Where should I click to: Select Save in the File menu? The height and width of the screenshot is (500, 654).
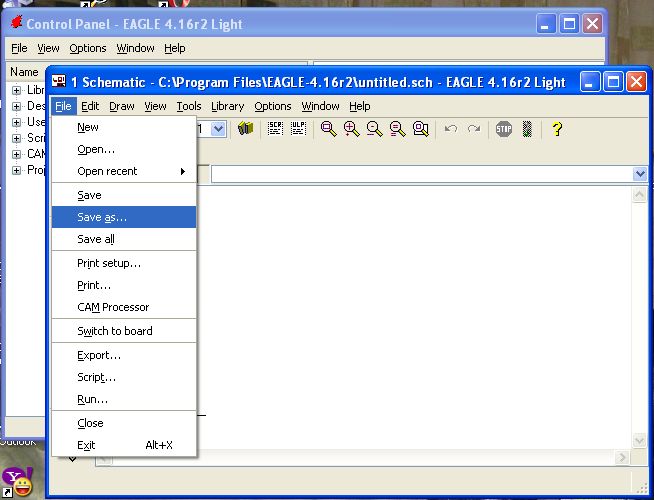click(x=124, y=195)
